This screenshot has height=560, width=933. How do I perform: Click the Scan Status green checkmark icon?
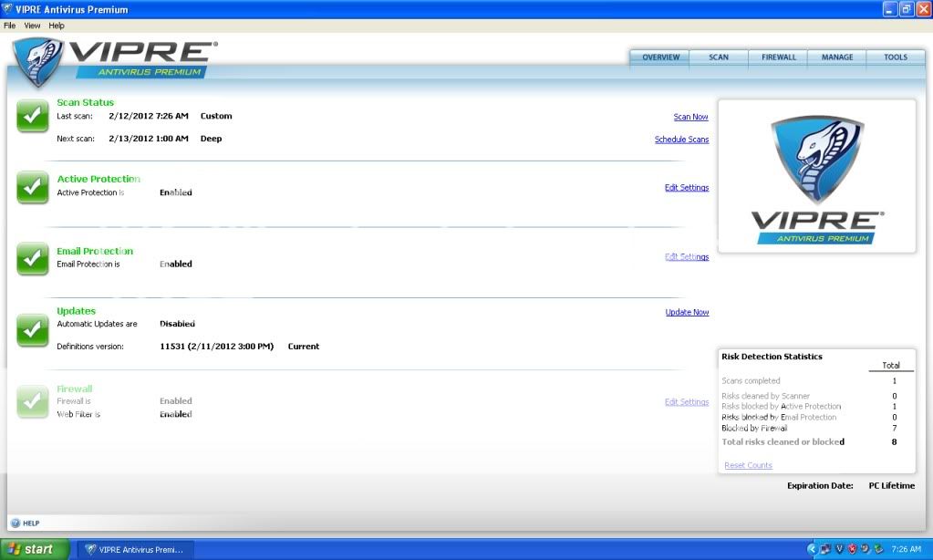32,116
